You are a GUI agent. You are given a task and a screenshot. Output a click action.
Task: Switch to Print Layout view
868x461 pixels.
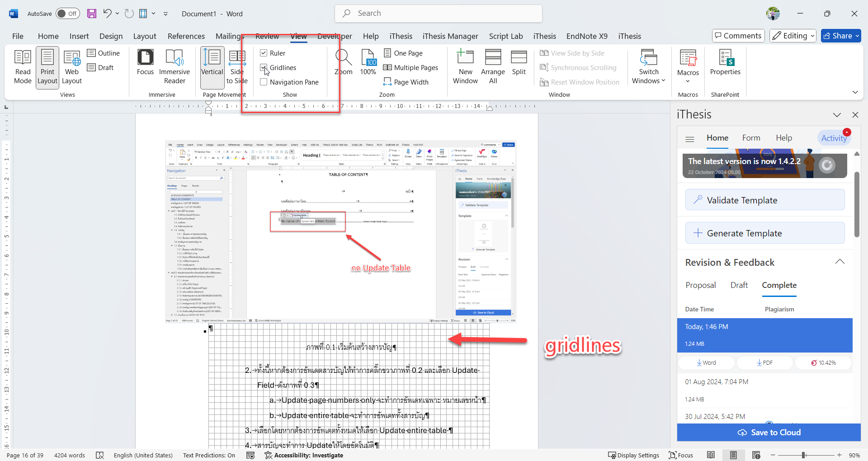pos(47,67)
